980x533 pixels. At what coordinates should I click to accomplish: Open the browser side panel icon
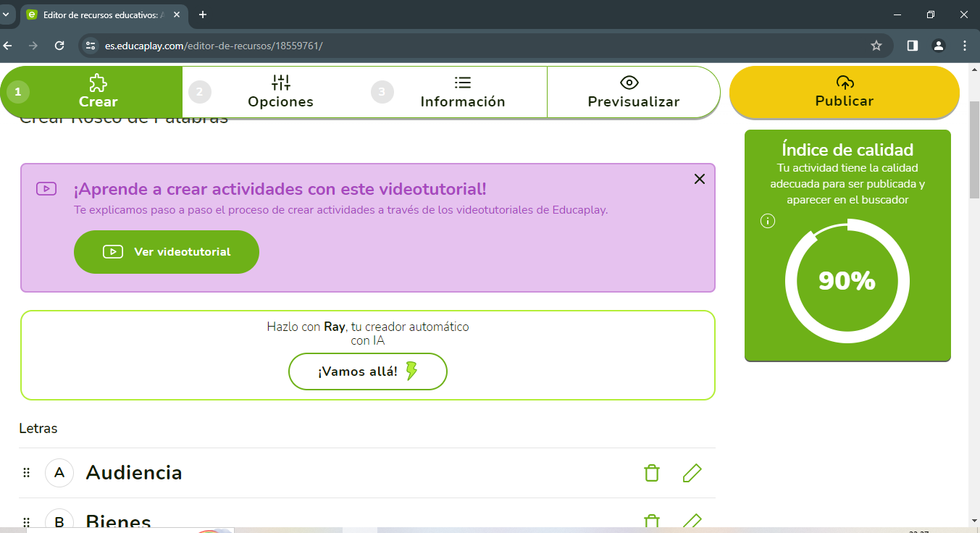(913, 46)
